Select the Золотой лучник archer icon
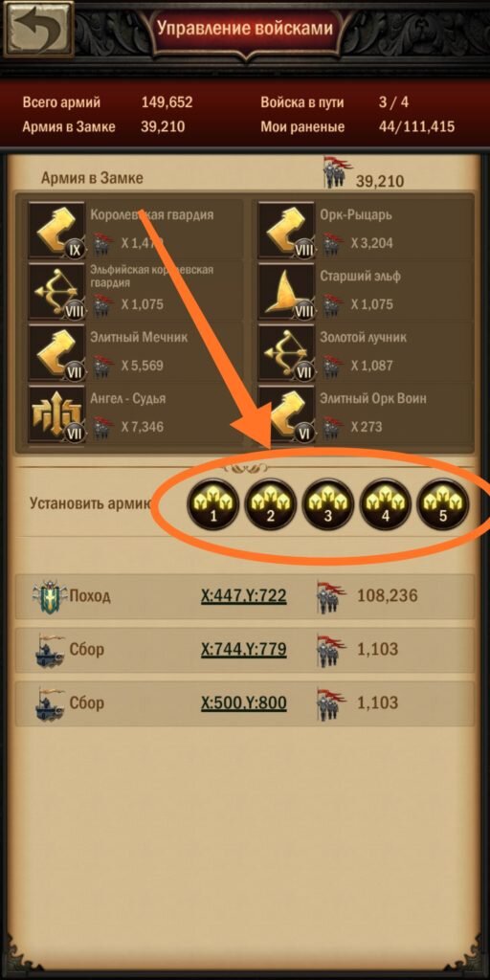This screenshot has width=490, height=980. [286, 352]
